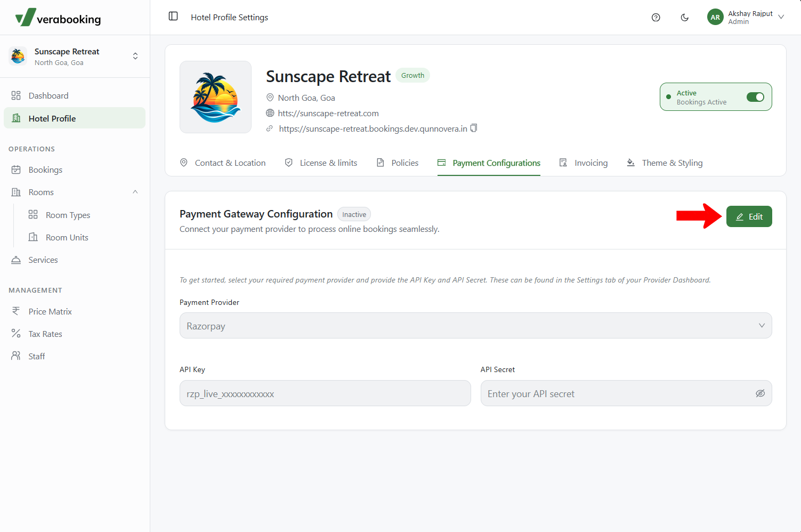801x532 pixels.
Task: Open the Policies tab
Action: coord(397,163)
